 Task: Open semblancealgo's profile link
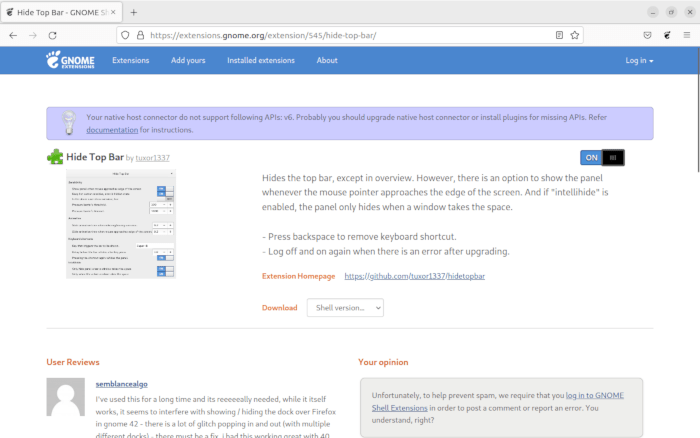(x=121, y=384)
